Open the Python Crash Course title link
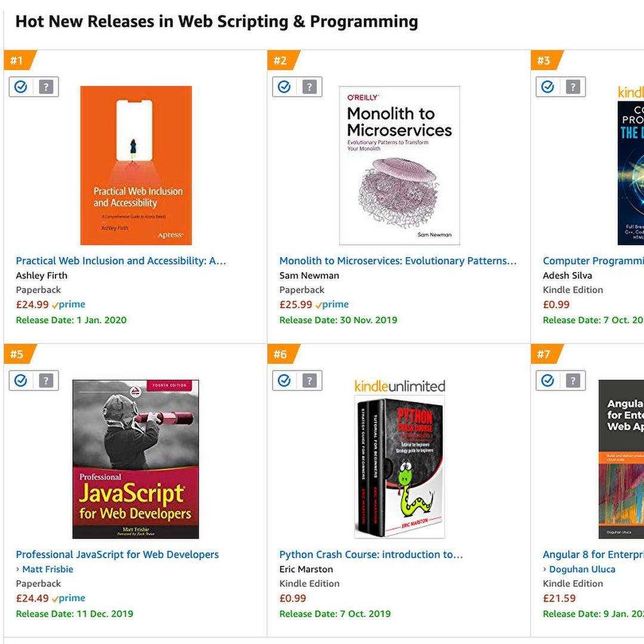 click(x=371, y=555)
